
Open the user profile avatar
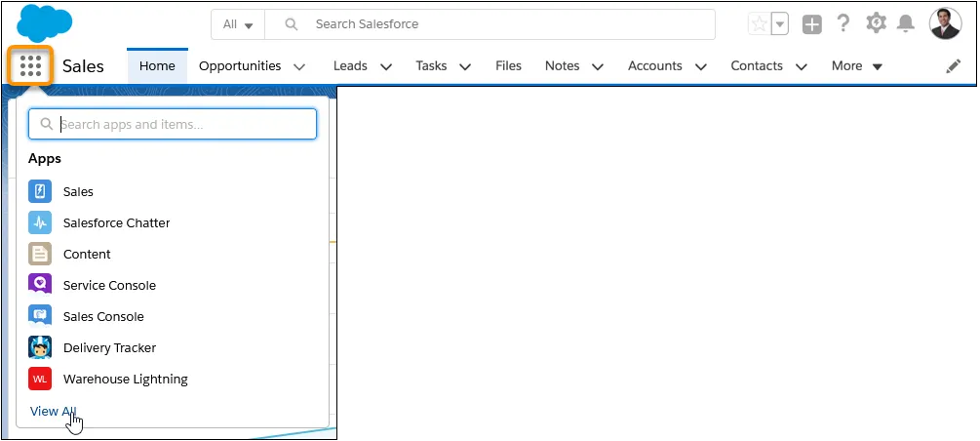(946, 23)
